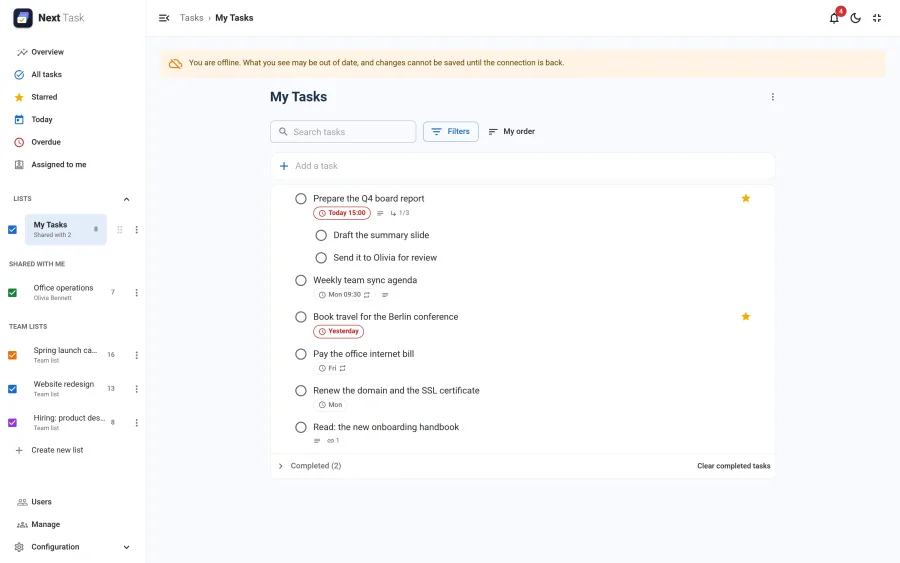
Task: Collapse the sidebar menu icon
Action: pyautogui.click(x=164, y=18)
